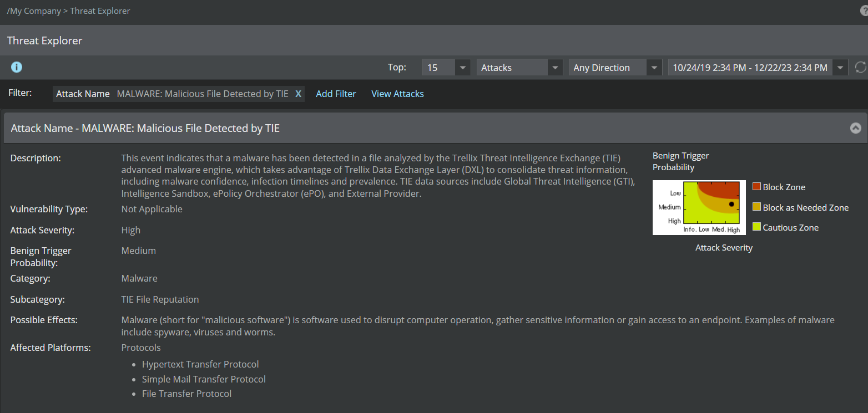
Task: Remove the Attack Name filter
Action: pos(298,94)
